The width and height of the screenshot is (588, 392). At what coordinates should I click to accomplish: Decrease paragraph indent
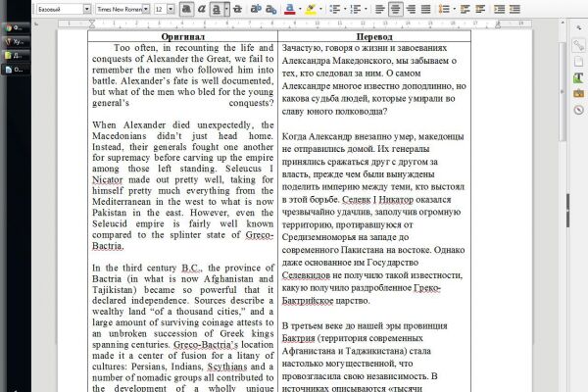tap(514, 9)
